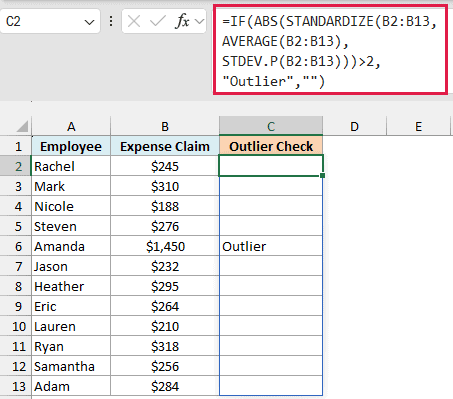Image resolution: width=453 pixels, height=399 pixels.
Task: Click the $210 expense cell
Action: coord(165,326)
